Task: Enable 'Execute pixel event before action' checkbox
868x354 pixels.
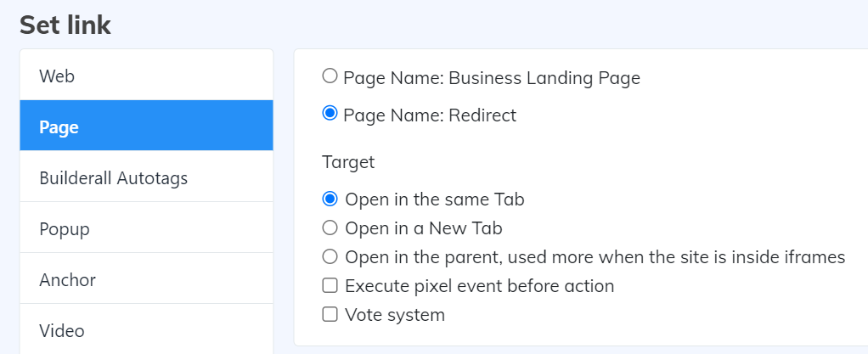Action: (330, 285)
